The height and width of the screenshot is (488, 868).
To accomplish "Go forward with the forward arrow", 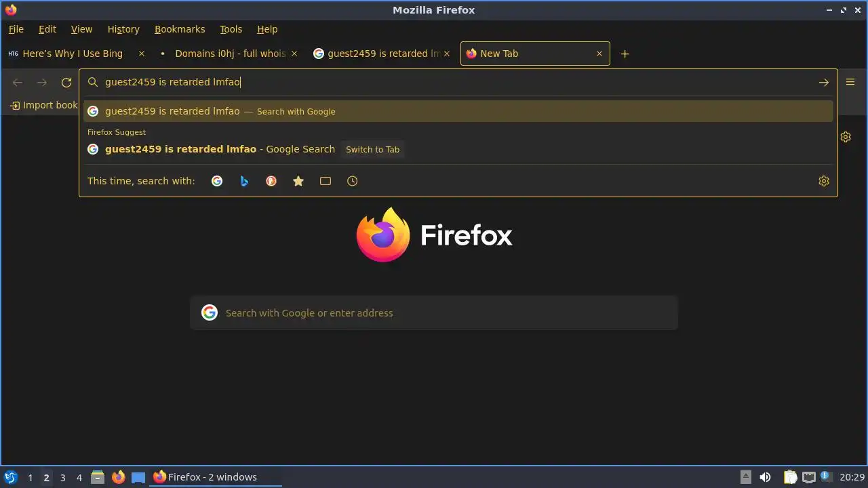I will click(42, 82).
